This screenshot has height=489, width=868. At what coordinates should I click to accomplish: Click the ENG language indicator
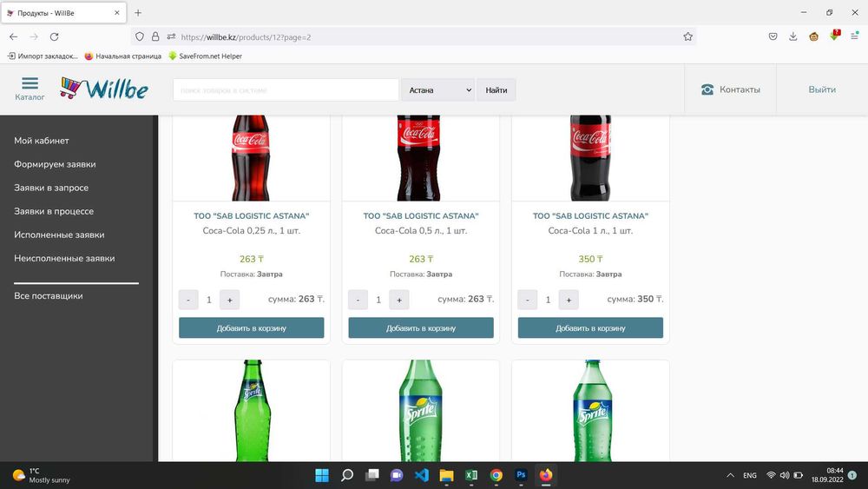click(750, 475)
